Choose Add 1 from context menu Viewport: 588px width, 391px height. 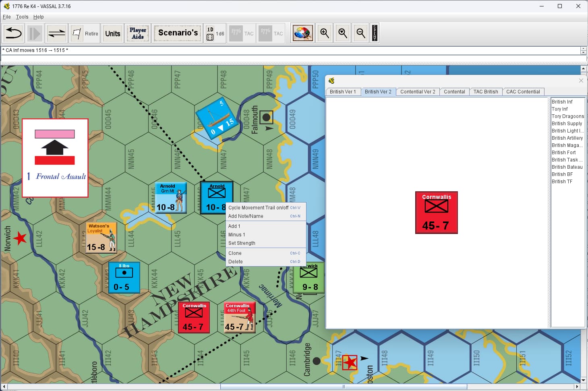266,226
